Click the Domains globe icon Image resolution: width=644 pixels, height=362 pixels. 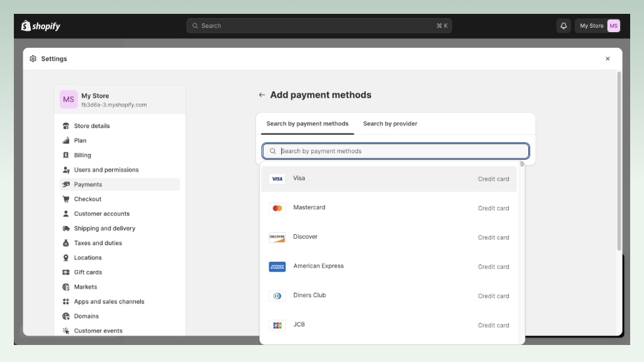point(65,316)
